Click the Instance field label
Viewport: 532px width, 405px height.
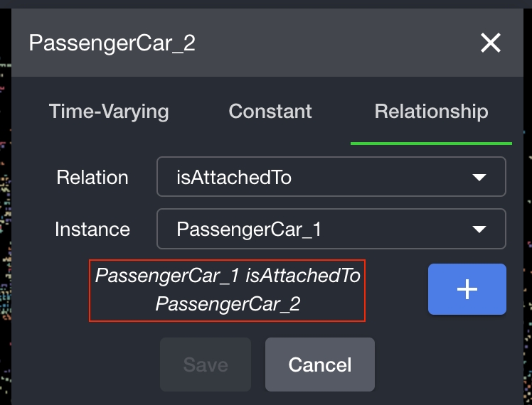pyautogui.click(x=92, y=229)
